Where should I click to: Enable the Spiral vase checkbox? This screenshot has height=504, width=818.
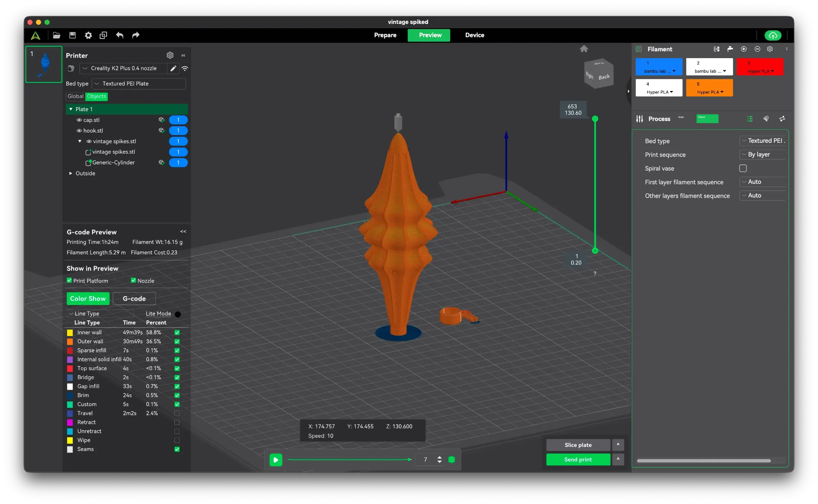click(x=743, y=168)
